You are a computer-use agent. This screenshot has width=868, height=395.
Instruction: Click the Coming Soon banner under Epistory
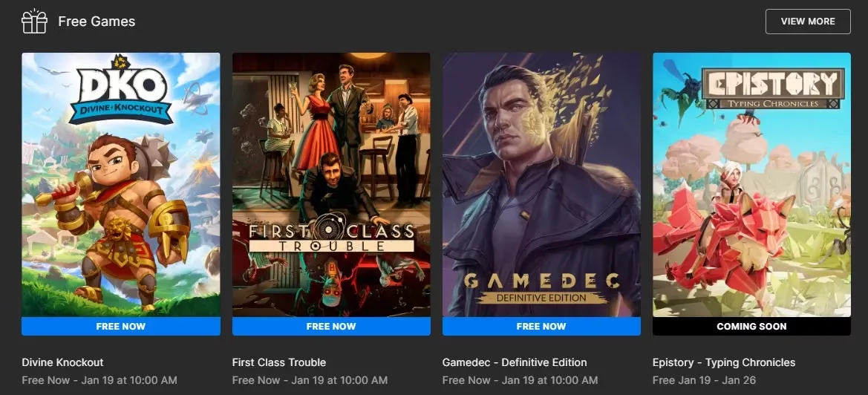(x=751, y=327)
